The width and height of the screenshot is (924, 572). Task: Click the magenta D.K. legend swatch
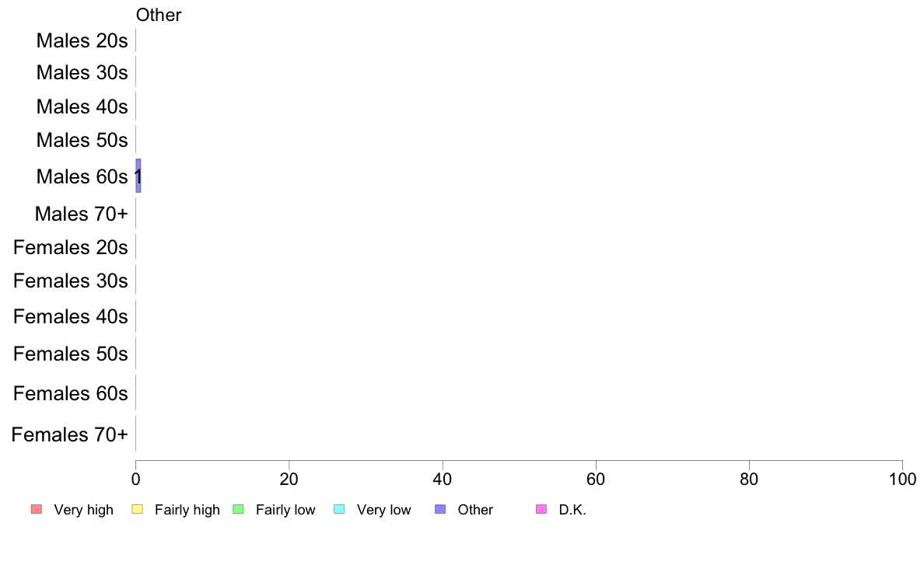(541, 509)
